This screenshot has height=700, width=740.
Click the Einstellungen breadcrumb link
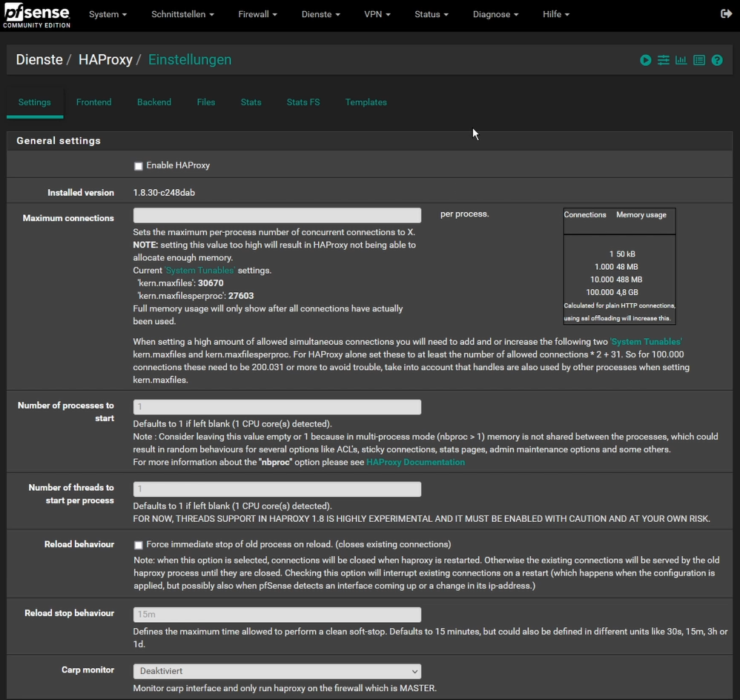click(x=190, y=60)
